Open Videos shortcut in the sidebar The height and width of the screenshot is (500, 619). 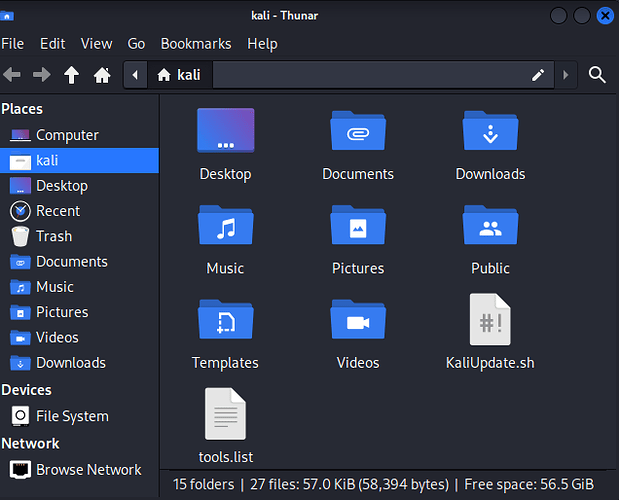coord(79,337)
